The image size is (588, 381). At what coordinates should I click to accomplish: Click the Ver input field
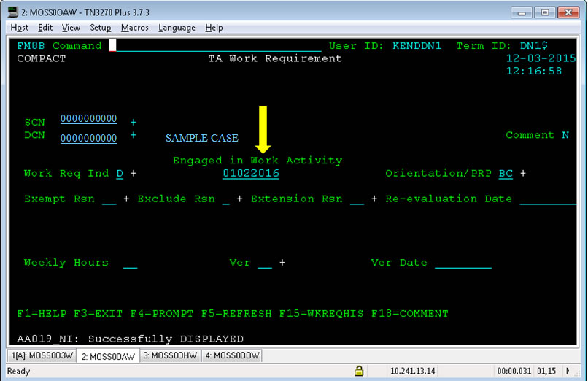click(265, 263)
